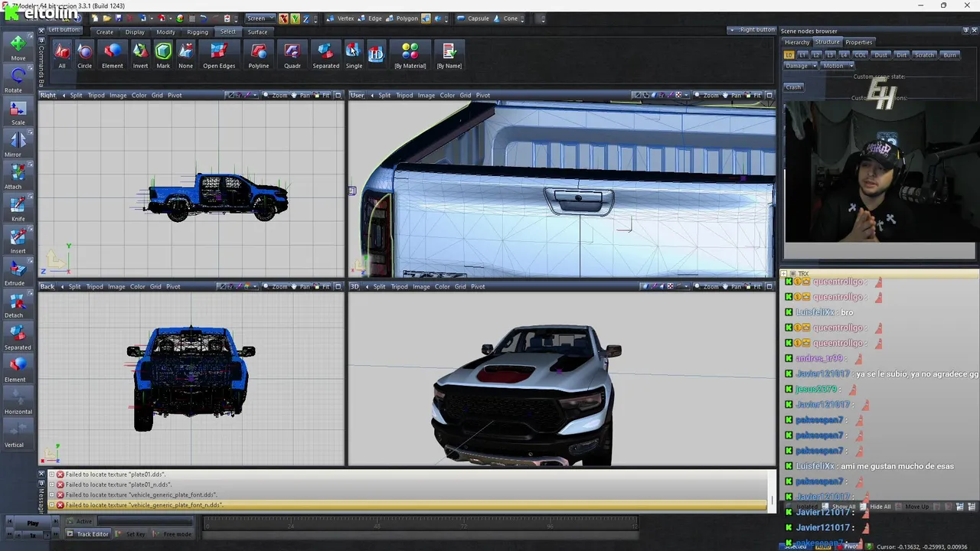This screenshot has height=551, width=980.
Task: Click the Crash state button
Action: tap(793, 87)
